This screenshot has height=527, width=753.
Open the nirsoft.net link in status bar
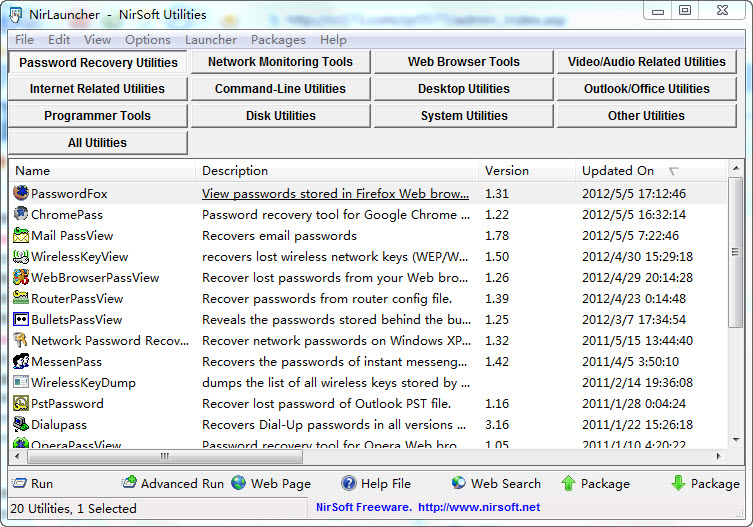click(479, 508)
